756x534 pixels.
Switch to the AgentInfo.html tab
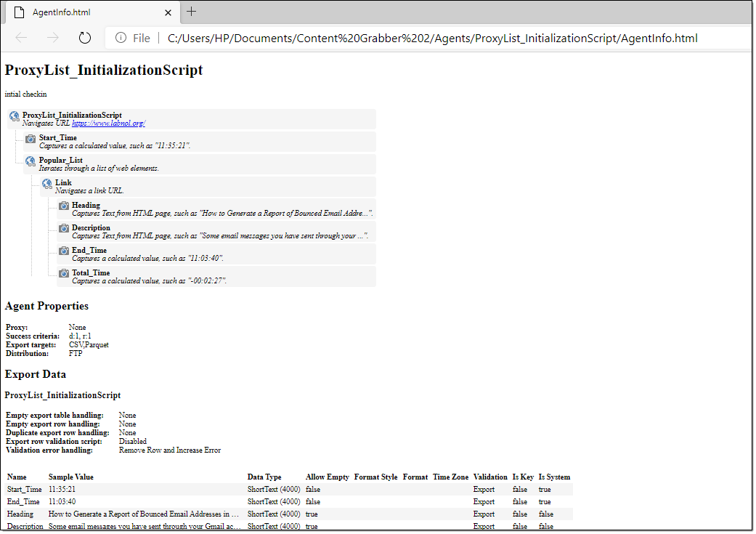coord(80,12)
